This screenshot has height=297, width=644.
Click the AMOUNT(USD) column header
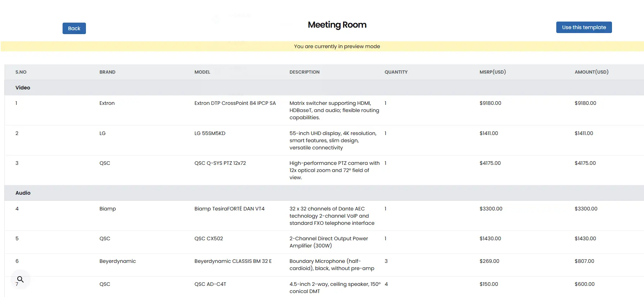point(592,72)
